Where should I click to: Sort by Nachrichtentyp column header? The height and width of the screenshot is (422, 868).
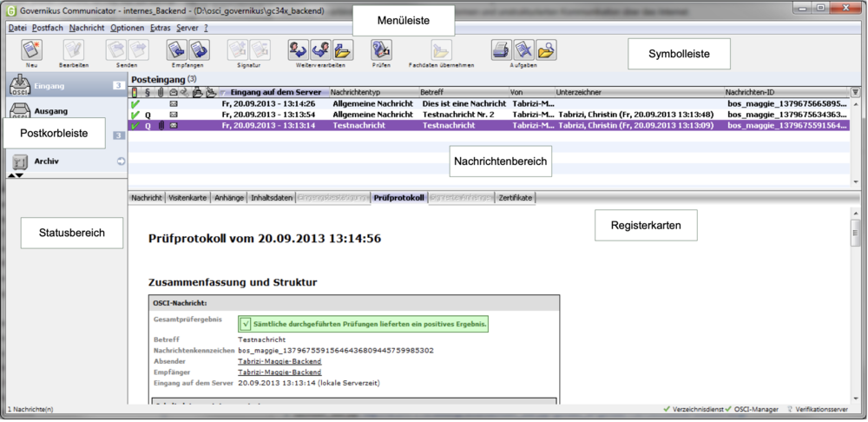[374, 92]
